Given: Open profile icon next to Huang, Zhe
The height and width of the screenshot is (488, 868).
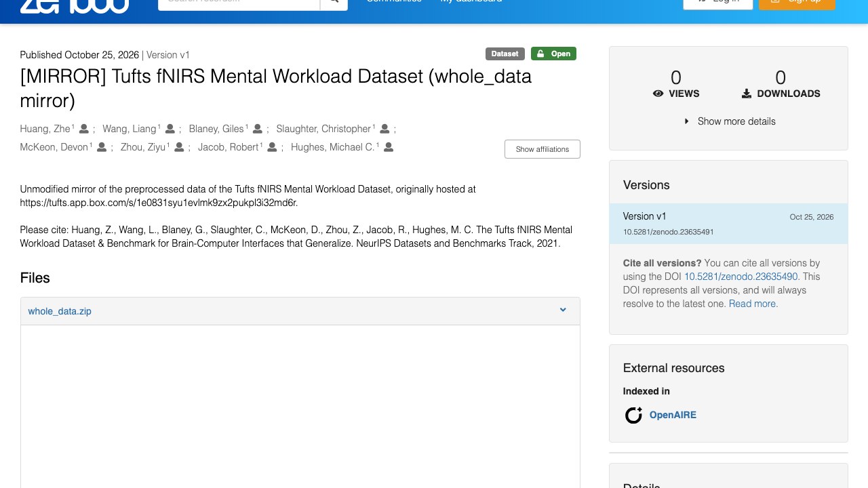Looking at the screenshot, I should pyautogui.click(x=84, y=129).
